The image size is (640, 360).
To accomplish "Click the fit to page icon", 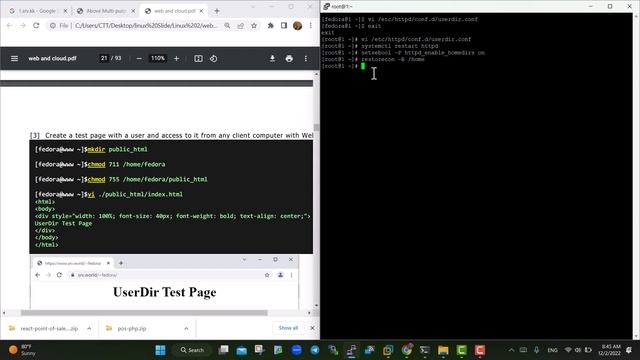I will pos(198,58).
